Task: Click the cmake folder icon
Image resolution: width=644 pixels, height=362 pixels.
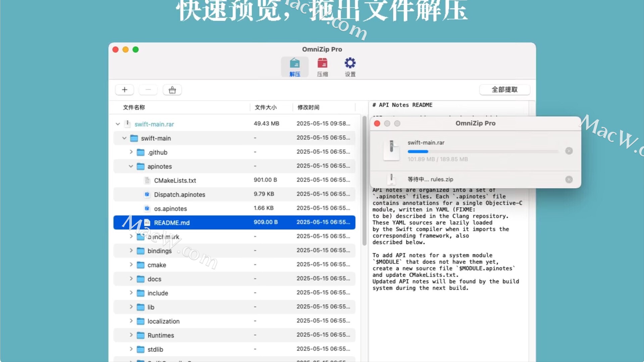Action: [141, 265]
